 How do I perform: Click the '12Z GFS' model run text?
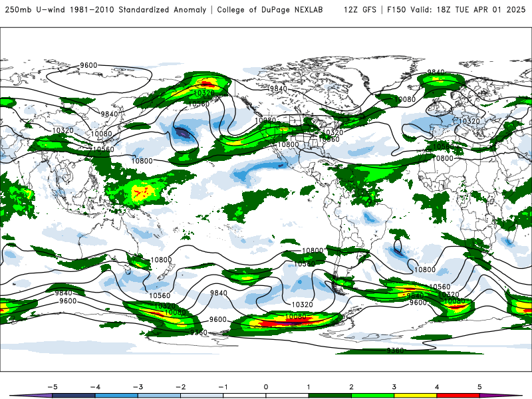click(360, 10)
